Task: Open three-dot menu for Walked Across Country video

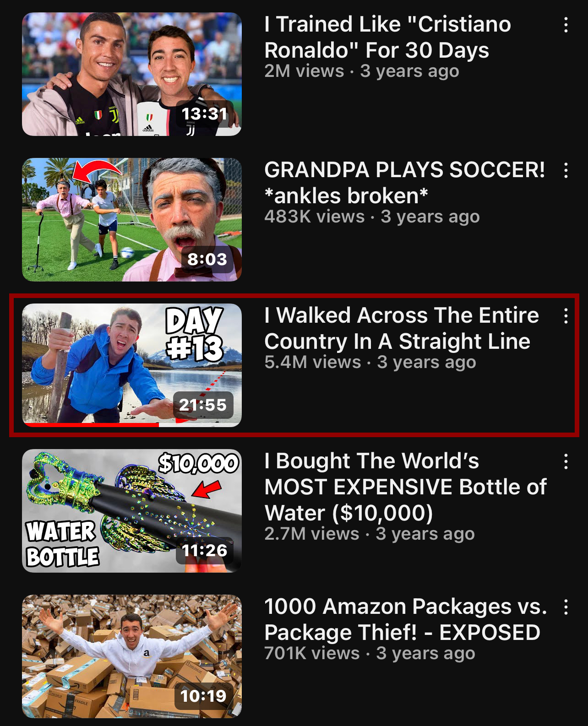Action: click(566, 316)
